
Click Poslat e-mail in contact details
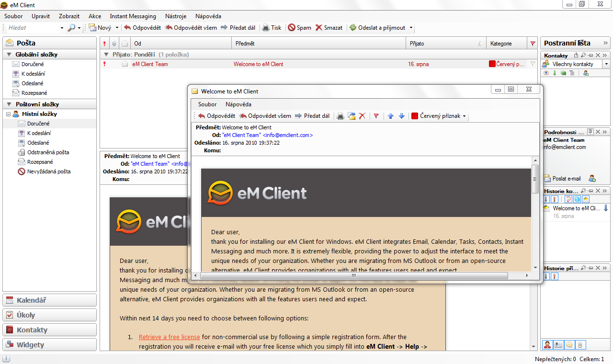pyautogui.click(x=562, y=179)
